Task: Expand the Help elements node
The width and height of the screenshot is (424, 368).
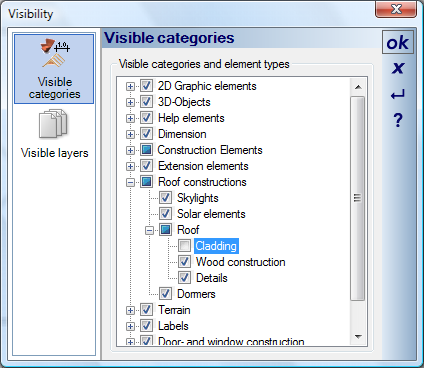Action: tap(130, 118)
